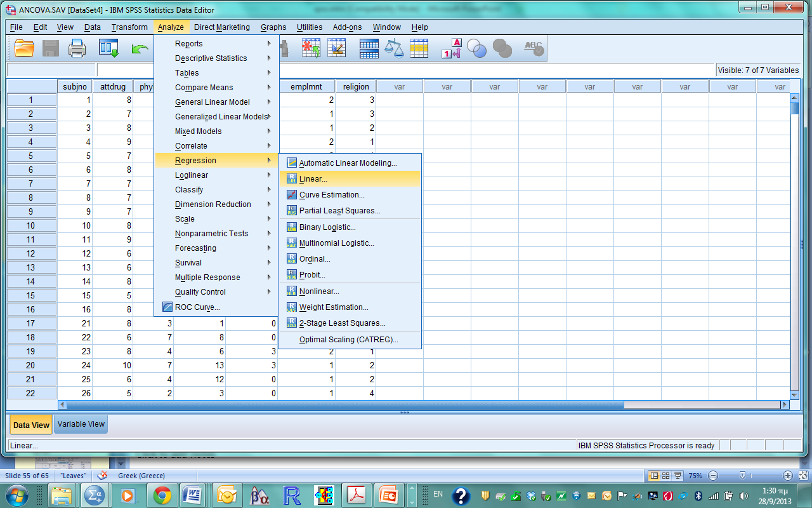Expand the Classify submenu
This screenshot has height=508, width=812.
(216, 190)
